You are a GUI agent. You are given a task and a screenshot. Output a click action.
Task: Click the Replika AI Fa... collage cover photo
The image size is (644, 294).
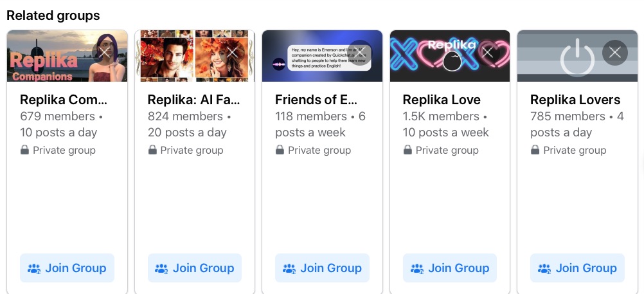(180, 58)
